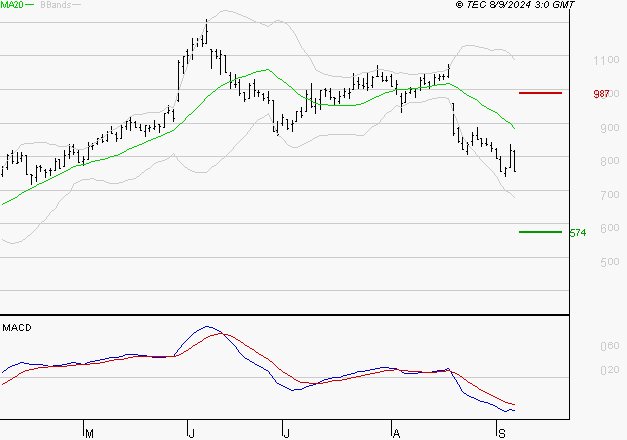Click the 060 MACD axis label
Screen dimensions: 627x440
[x=610, y=346]
